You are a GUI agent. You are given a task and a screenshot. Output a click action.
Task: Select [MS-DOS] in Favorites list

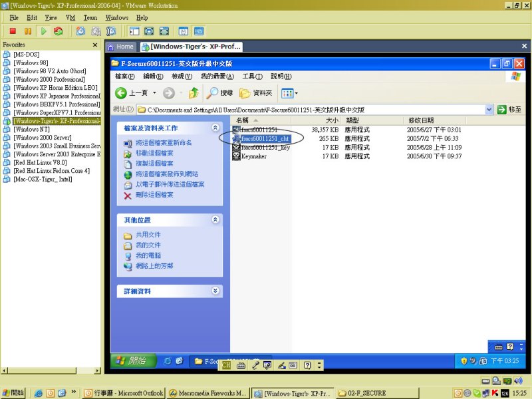pyautogui.click(x=27, y=55)
